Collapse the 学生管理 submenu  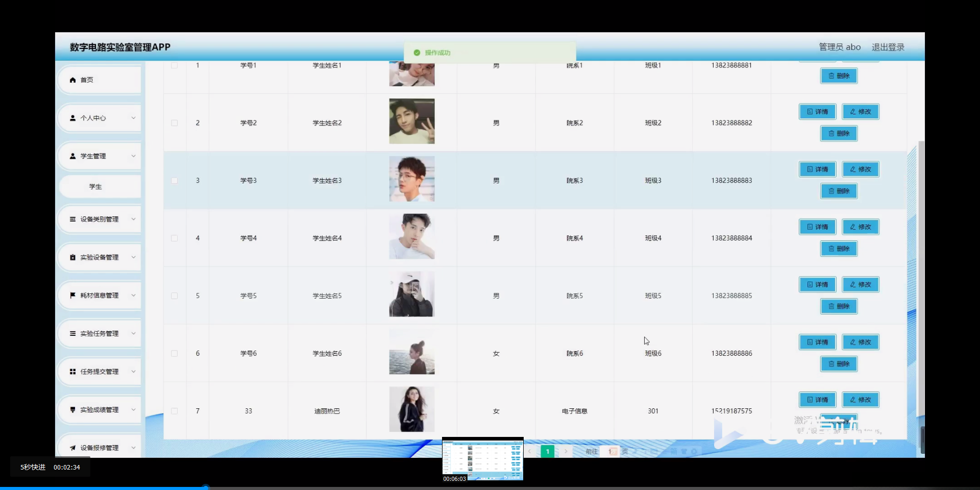click(x=134, y=156)
